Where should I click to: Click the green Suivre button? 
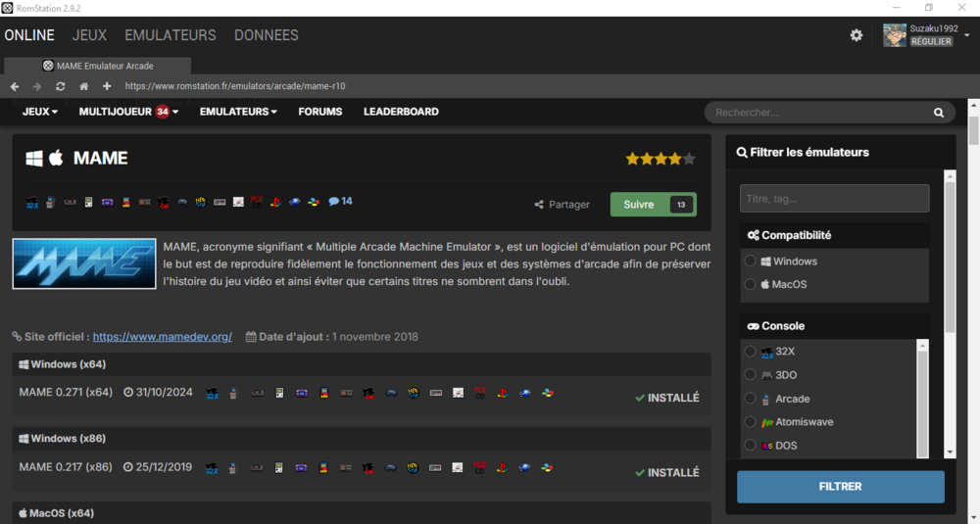tap(653, 205)
